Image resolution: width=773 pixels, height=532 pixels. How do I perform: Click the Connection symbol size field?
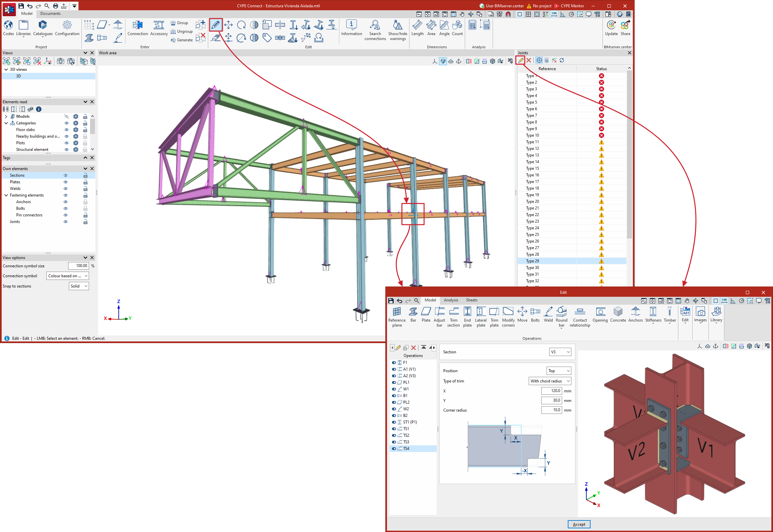coord(78,266)
